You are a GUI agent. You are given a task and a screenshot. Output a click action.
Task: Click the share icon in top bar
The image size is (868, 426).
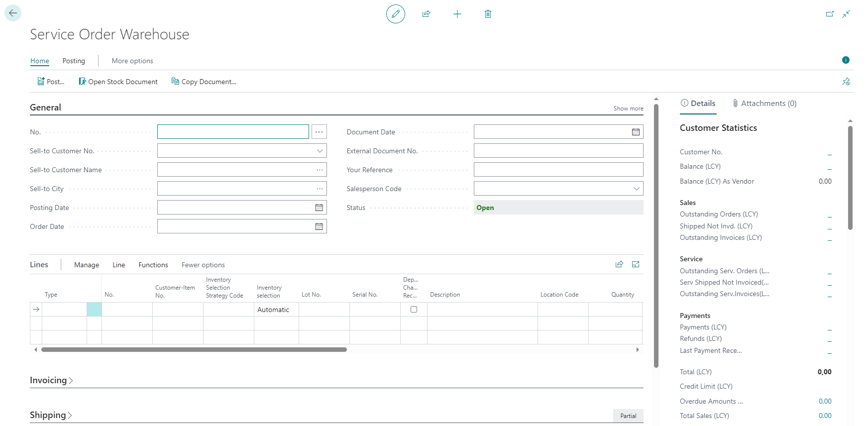[426, 14]
